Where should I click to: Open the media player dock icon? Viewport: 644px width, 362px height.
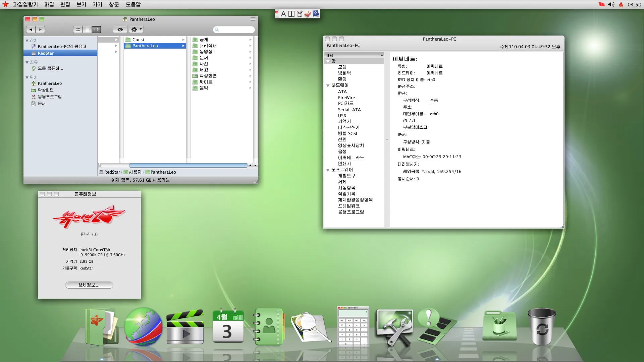point(185,327)
